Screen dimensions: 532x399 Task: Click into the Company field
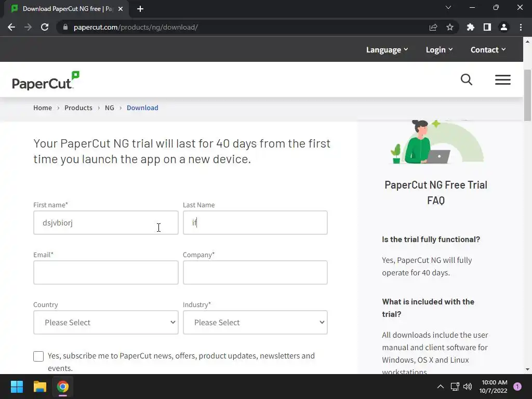point(255,272)
